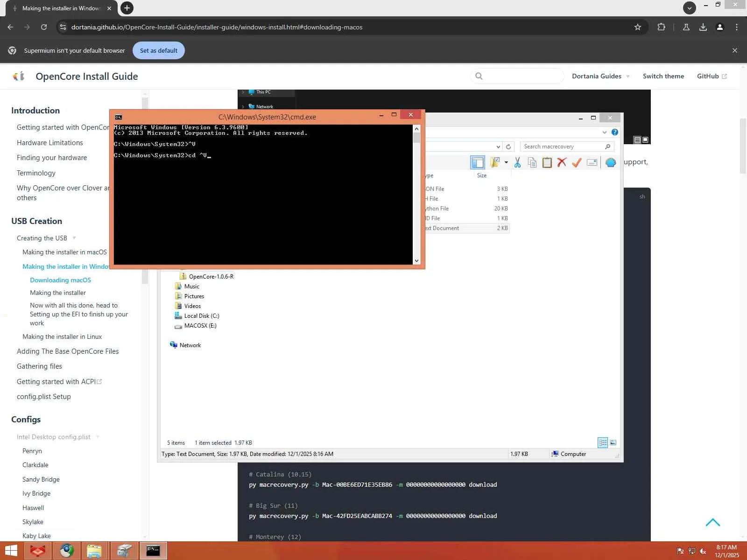
Task: Open Making the installer in Linux
Action: pos(62,336)
